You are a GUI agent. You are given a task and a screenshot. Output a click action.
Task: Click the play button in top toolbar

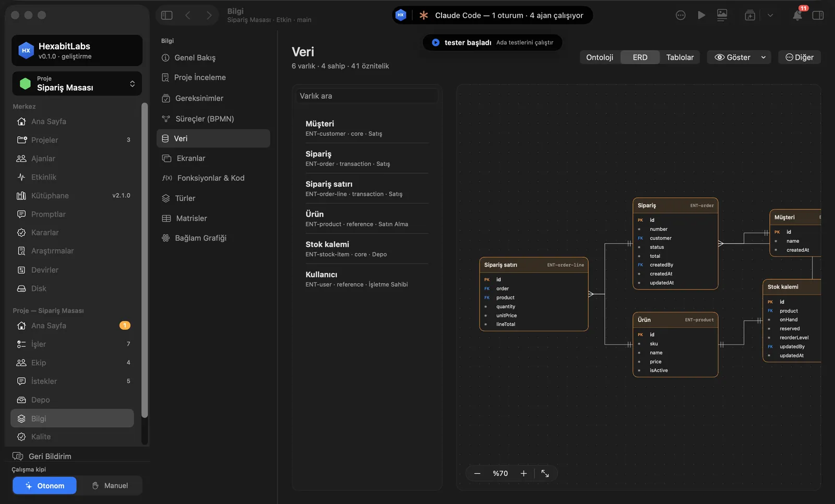click(701, 15)
